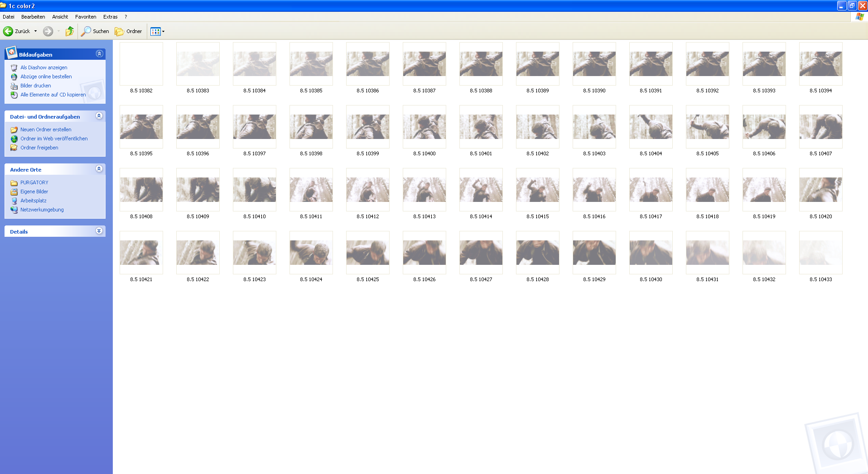Open the Favoriten menu
The height and width of the screenshot is (474, 868).
point(86,17)
